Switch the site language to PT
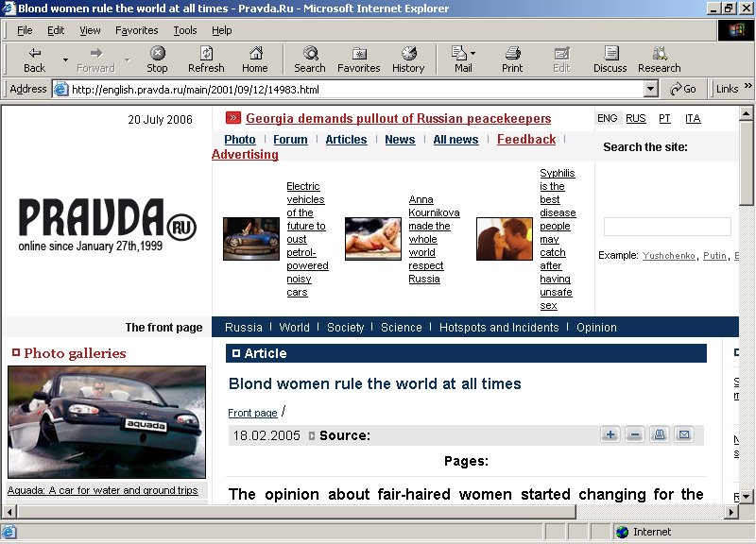This screenshot has width=756, height=544. (664, 118)
